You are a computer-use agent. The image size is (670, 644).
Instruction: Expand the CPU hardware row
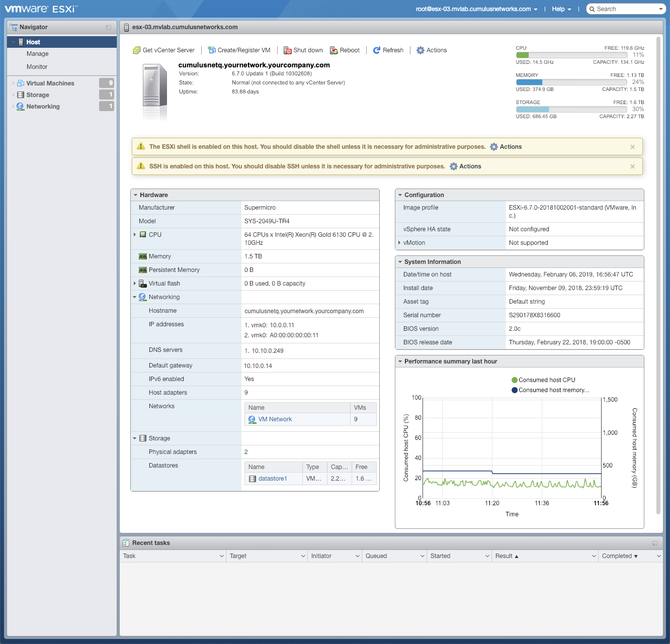(x=135, y=235)
